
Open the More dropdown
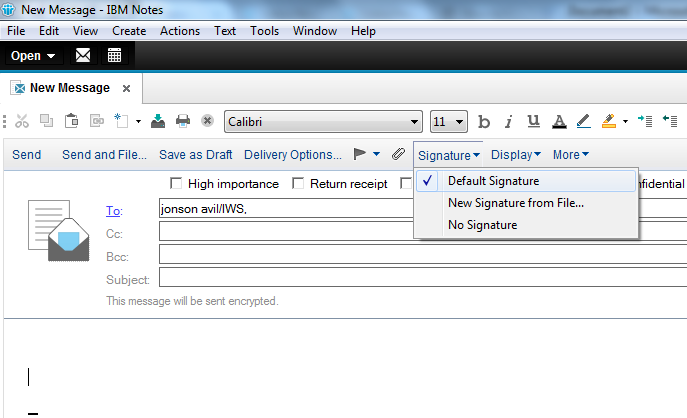click(x=570, y=155)
